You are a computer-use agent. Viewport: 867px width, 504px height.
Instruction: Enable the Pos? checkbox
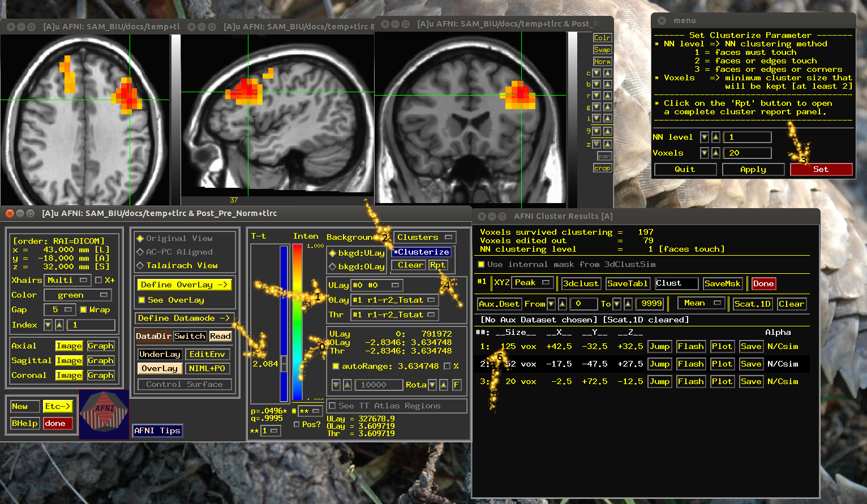(x=297, y=424)
